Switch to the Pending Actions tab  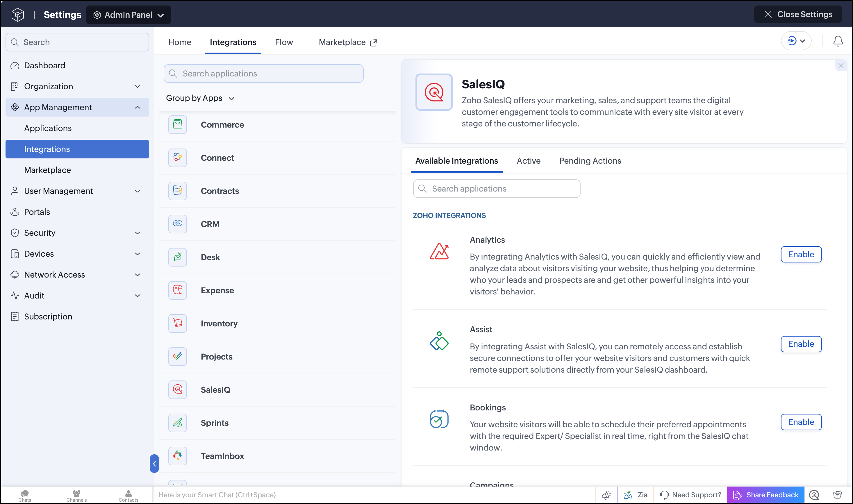(590, 161)
